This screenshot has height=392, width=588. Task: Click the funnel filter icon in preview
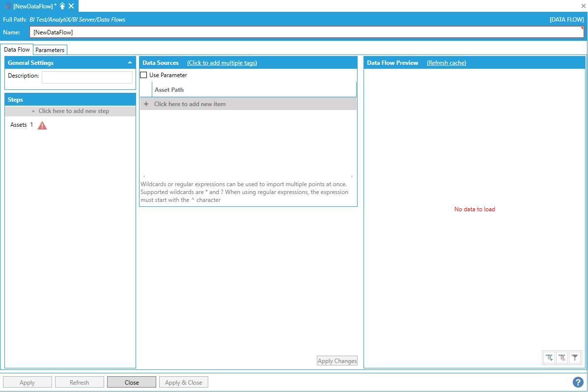point(575,358)
